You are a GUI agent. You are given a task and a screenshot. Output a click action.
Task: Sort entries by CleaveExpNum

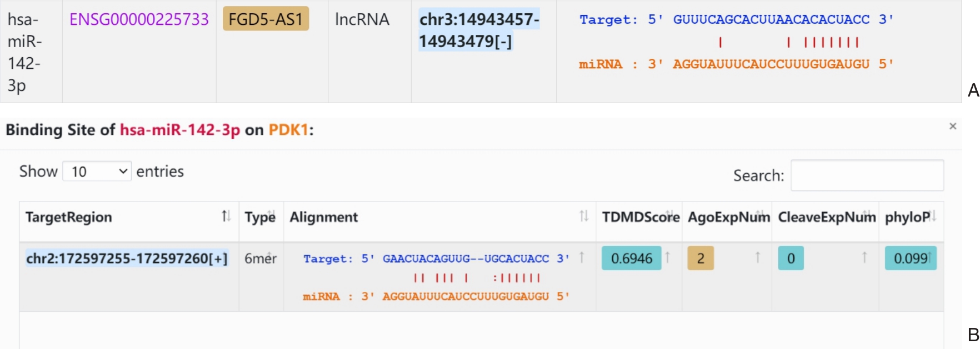(867, 216)
